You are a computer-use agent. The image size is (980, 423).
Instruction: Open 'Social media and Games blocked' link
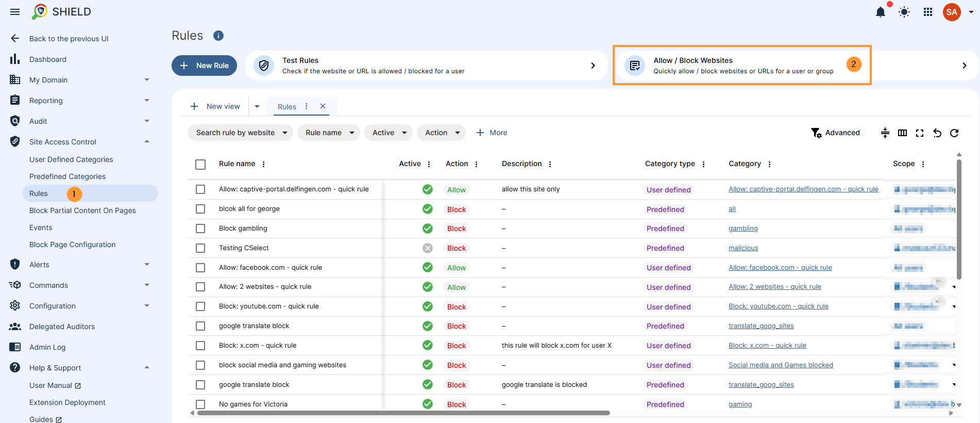pos(781,365)
